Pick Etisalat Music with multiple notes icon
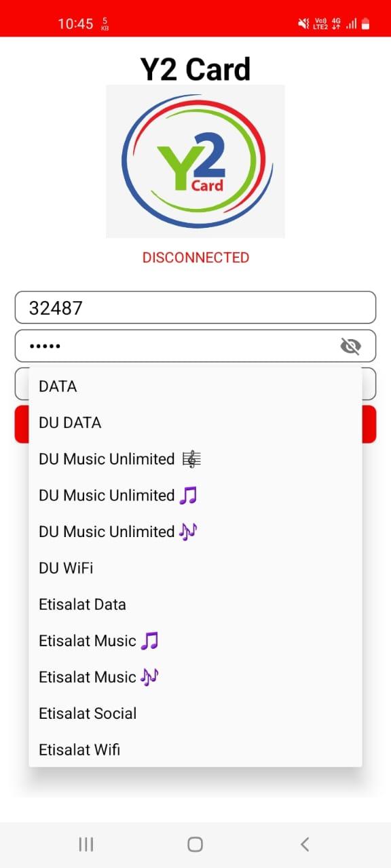Screen dimensions: 391x868 point(195,677)
